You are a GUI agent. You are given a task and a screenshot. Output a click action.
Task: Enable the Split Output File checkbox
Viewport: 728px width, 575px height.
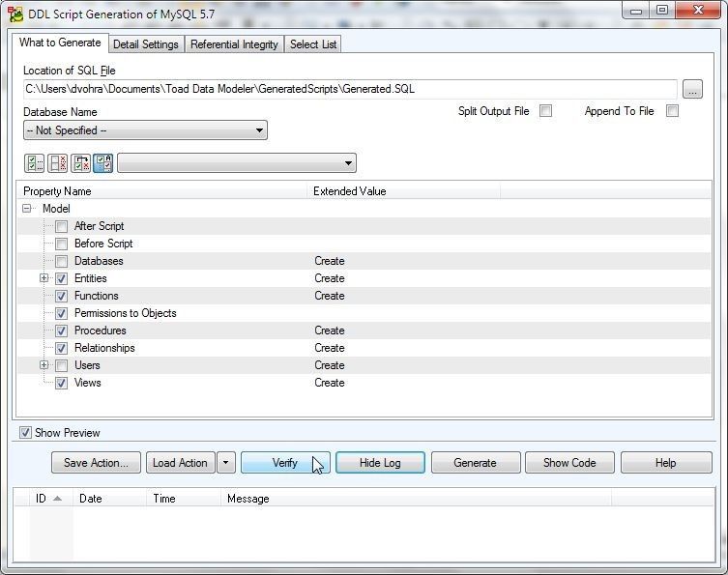click(546, 111)
